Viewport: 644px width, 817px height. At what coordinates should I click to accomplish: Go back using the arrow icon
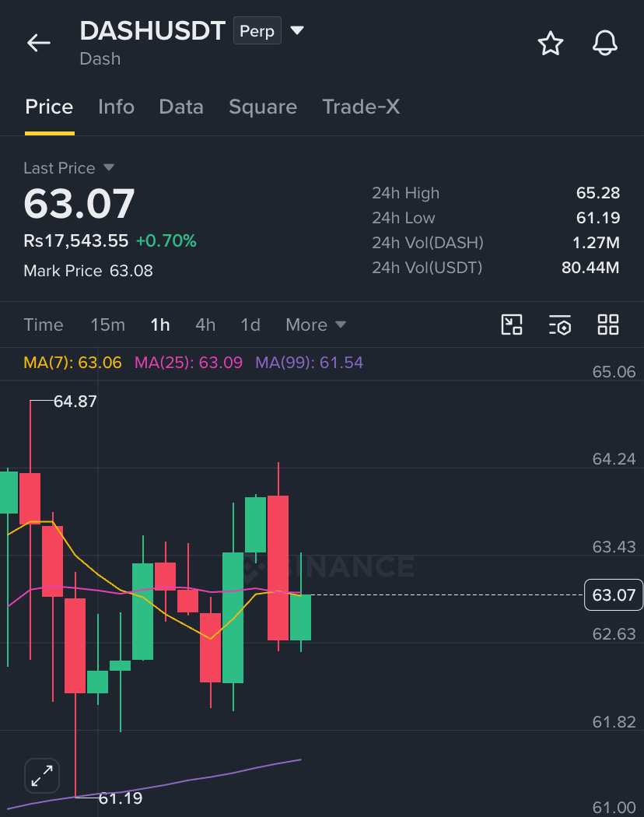click(x=39, y=43)
